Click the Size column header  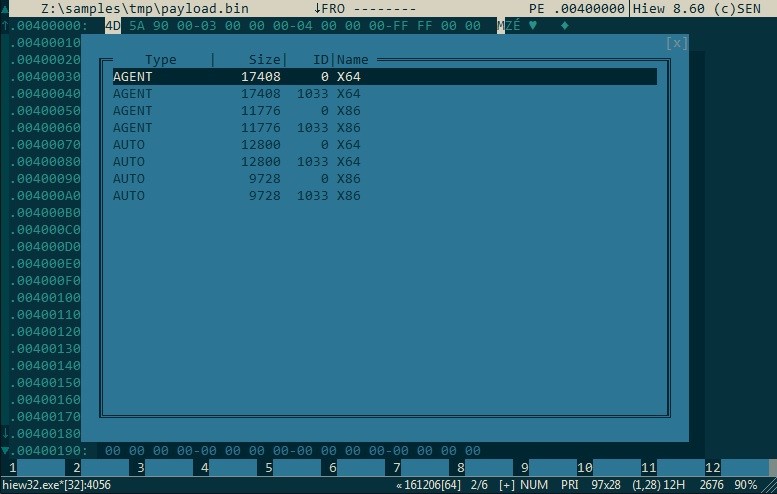click(x=264, y=60)
